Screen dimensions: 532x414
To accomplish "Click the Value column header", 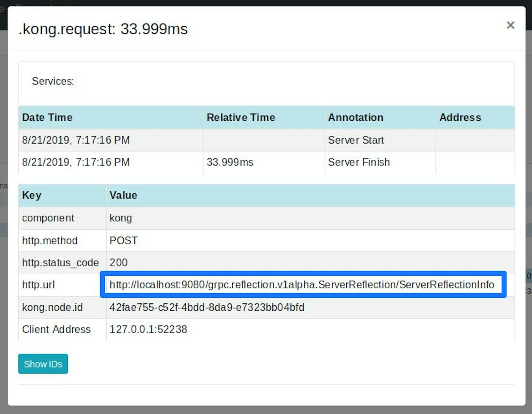I will pyautogui.click(x=123, y=195).
